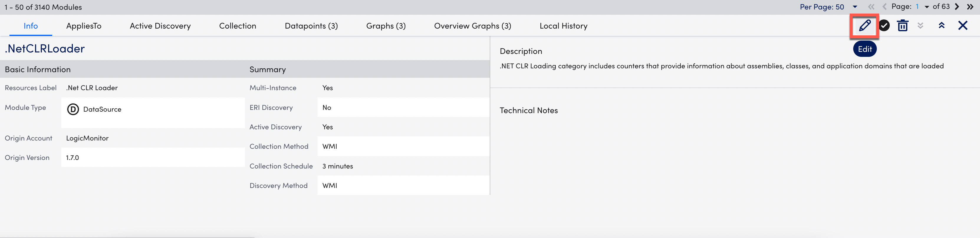Switch to the Info tab
The height and width of the screenshot is (238, 980).
tap(31, 26)
